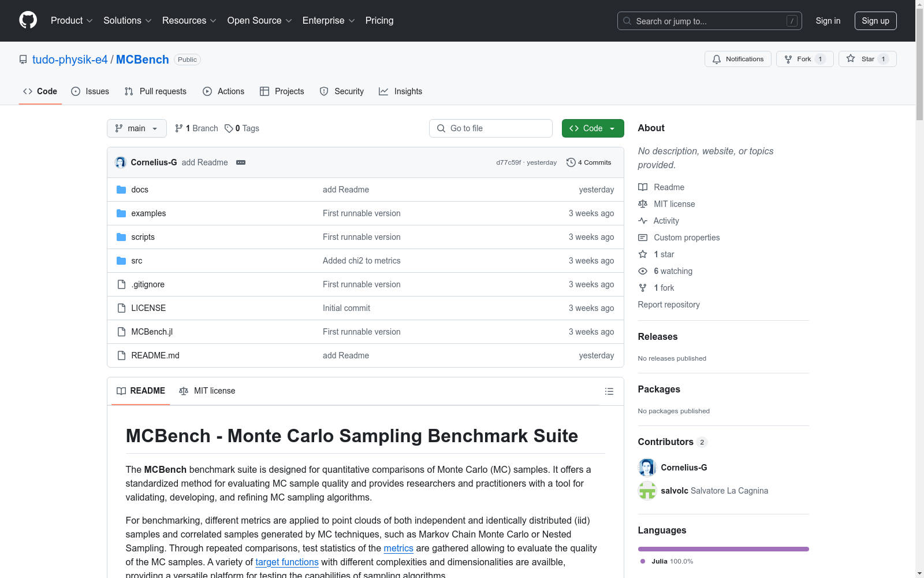Click the tags icon next to 0 Tags
The height and width of the screenshot is (578, 924).
coord(229,128)
